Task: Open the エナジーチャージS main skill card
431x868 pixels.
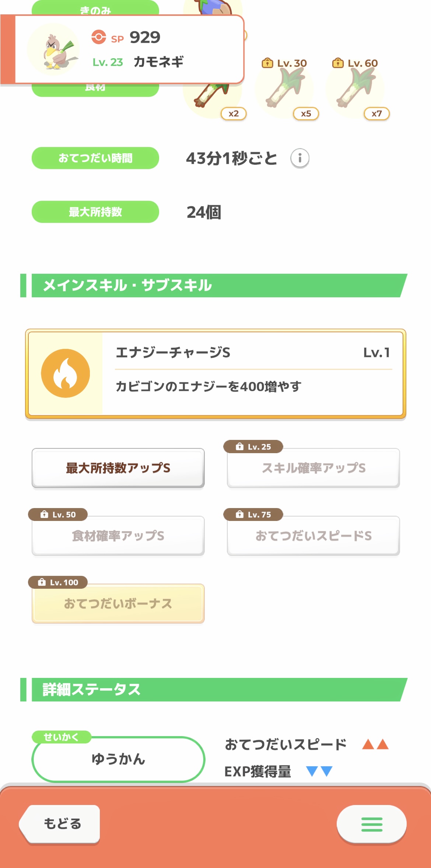Action: (252, 374)
